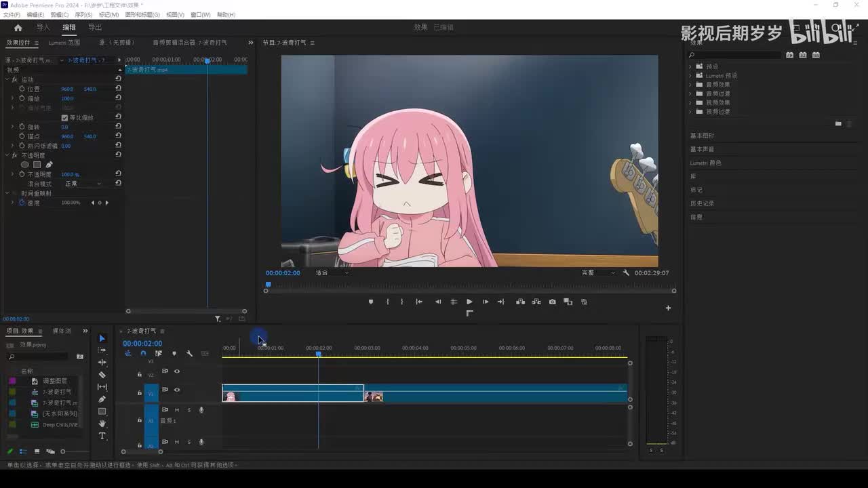This screenshot has width=868, height=488.
Task: Reset the 位置 position parameter
Action: pyautogui.click(x=118, y=89)
